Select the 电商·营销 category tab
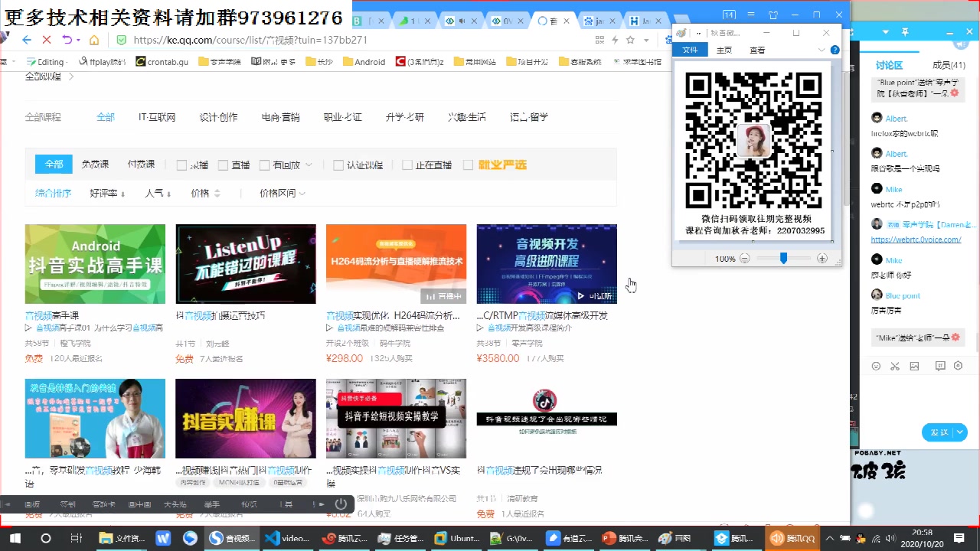Viewport: 980px width, 551px height. coord(280,118)
